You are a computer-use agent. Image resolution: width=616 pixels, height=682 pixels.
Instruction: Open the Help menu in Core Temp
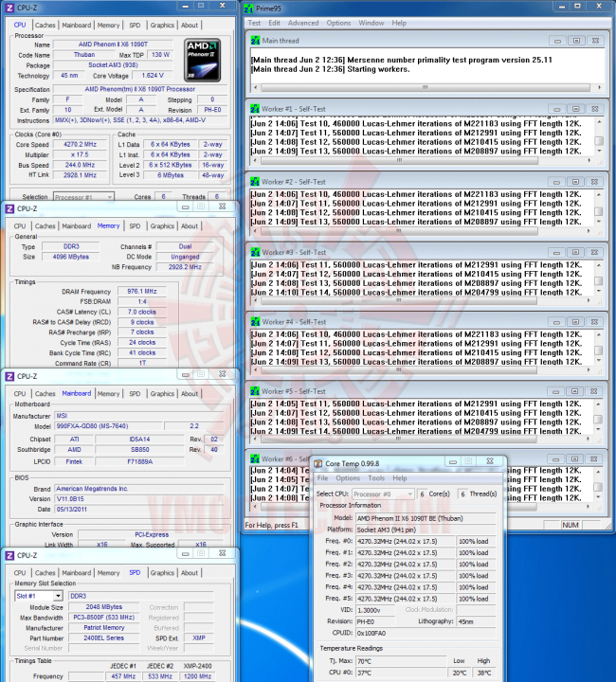[x=400, y=478]
